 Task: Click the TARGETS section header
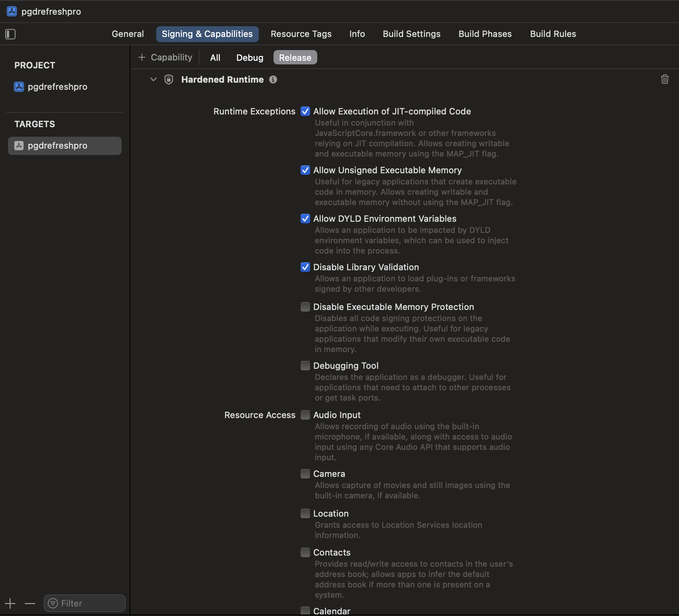pos(35,124)
